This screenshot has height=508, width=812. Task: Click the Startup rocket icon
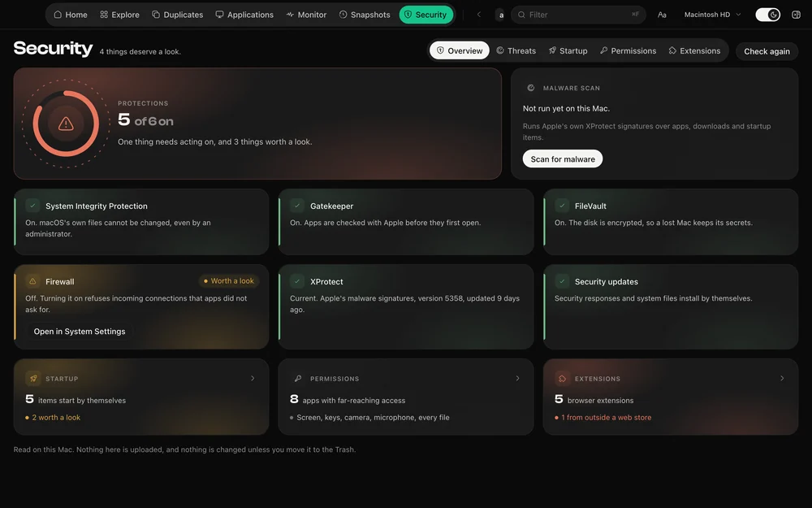33,379
